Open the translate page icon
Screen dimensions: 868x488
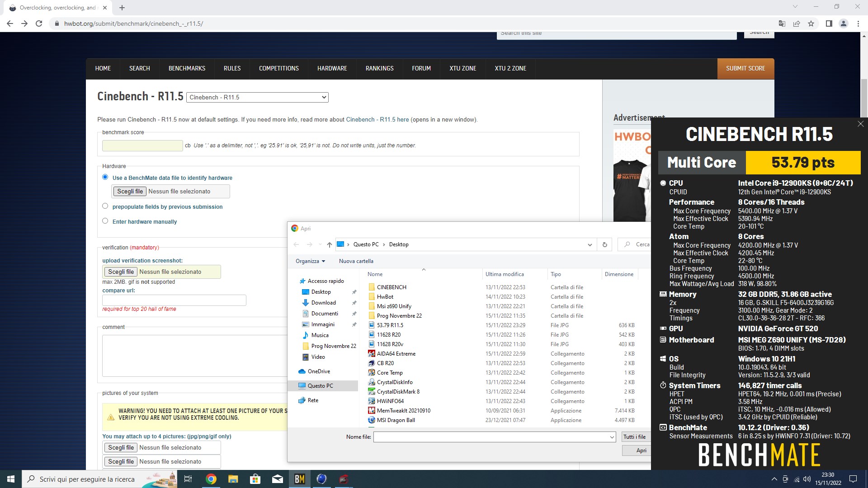782,23
